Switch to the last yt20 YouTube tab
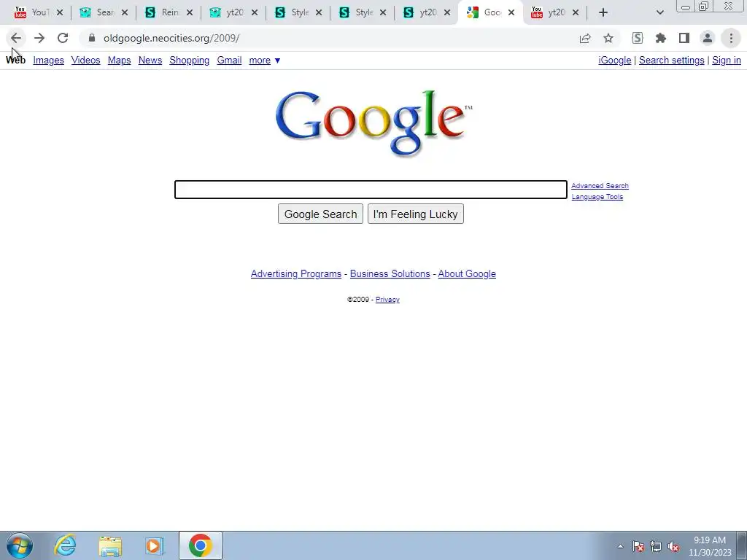This screenshot has height=560, width=747. pyautogui.click(x=550, y=13)
